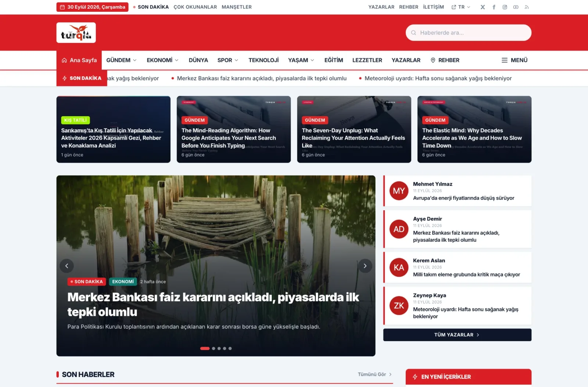This screenshot has height=387, width=588.
Task: Click the Tümünü Gör link
Action: coord(375,375)
